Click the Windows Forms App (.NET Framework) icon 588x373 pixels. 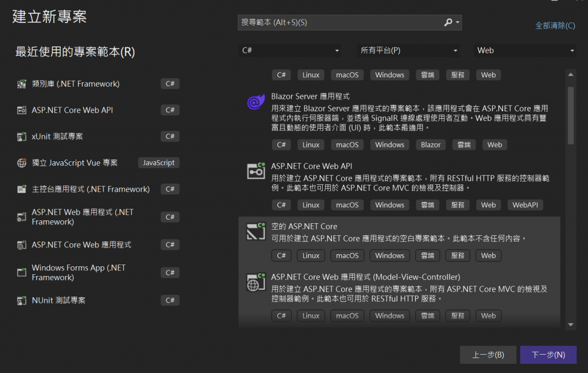coord(22,273)
